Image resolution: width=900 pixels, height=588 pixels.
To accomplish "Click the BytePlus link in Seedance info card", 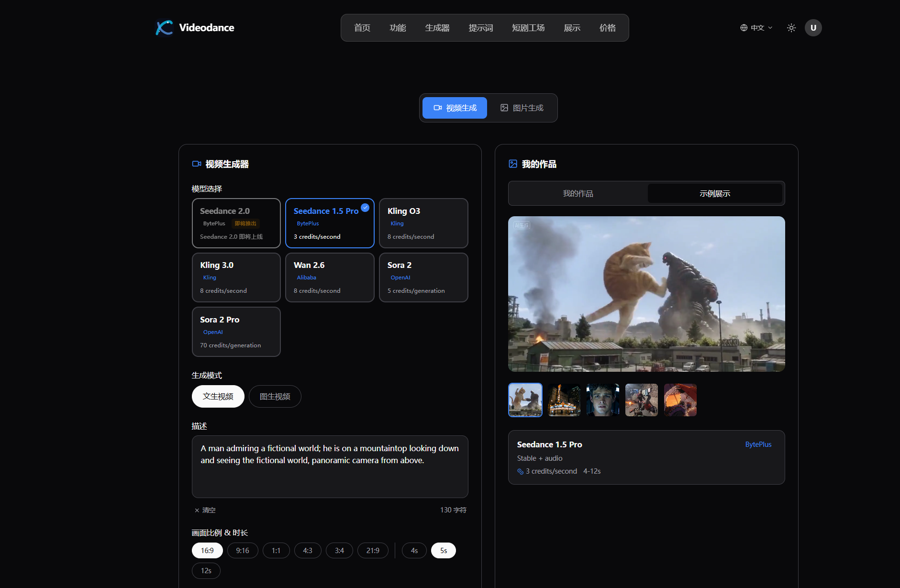I will pos(758,444).
